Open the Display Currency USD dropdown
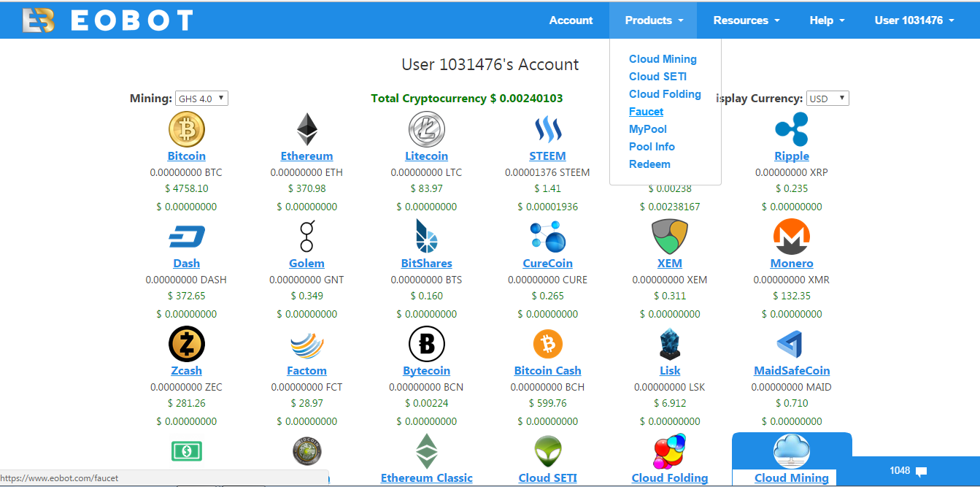The height and width of the screenshot is (487, 980). pos(827,99)
